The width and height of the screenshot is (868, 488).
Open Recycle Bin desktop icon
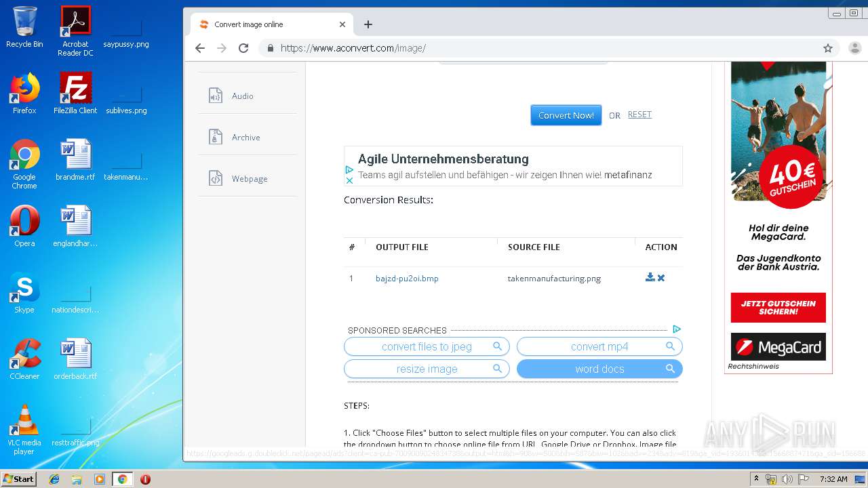[x=24, y=28]
